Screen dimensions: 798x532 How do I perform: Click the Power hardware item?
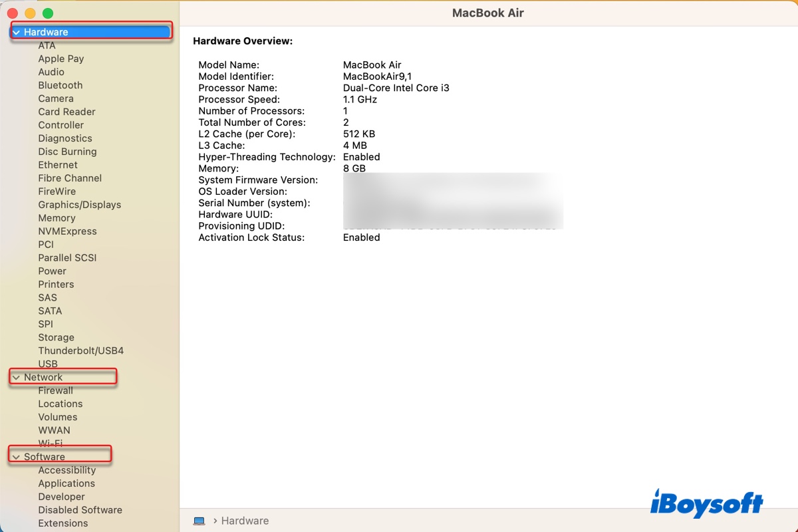coord(52,271)
